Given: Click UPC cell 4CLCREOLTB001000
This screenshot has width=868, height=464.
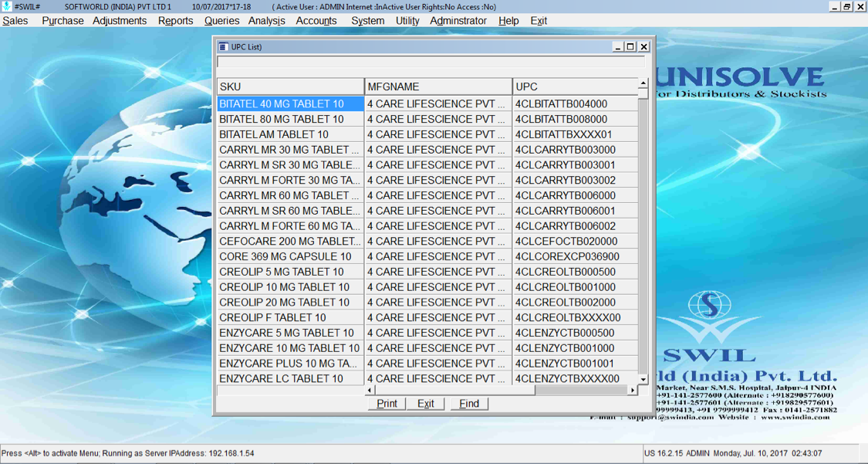Looking at the screenshot, I should 576,287.
